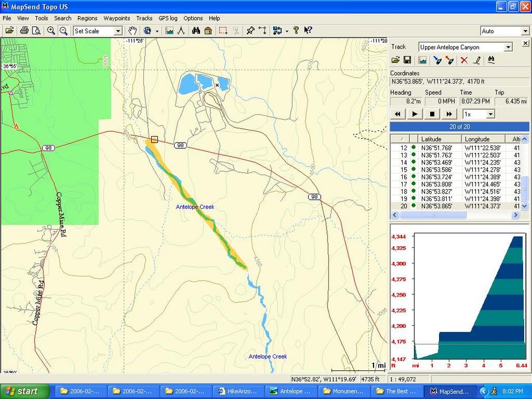Expand the Set Scale dropdown

pos(118,31)
